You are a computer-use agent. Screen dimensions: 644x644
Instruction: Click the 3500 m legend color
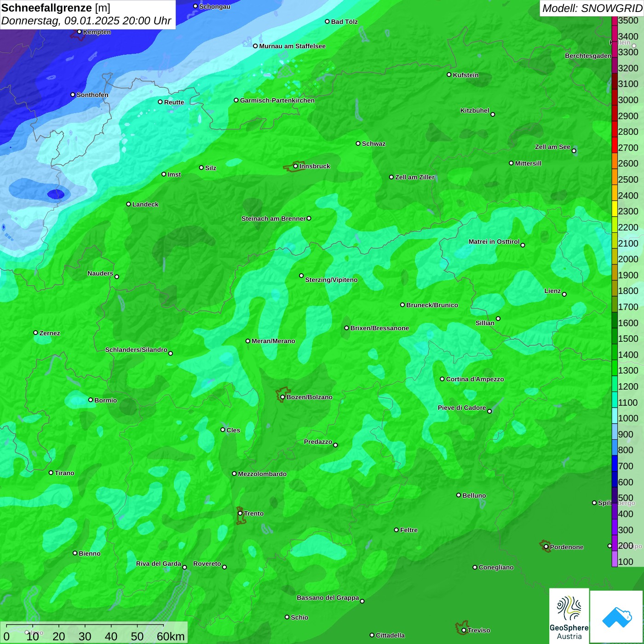(615, 21)
